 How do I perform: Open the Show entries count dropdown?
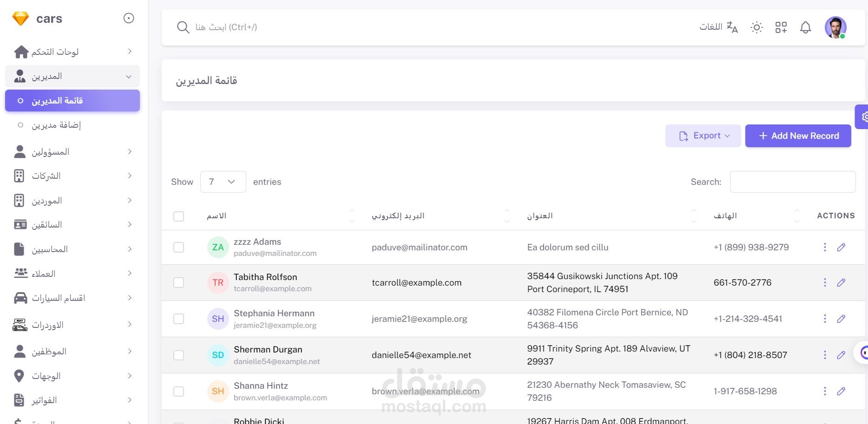point(223,182)
